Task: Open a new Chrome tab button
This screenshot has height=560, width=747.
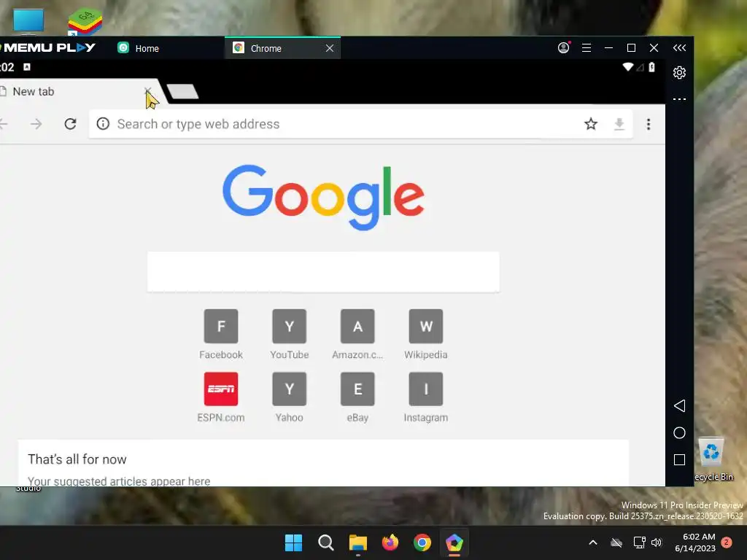Action: (182, 91)
